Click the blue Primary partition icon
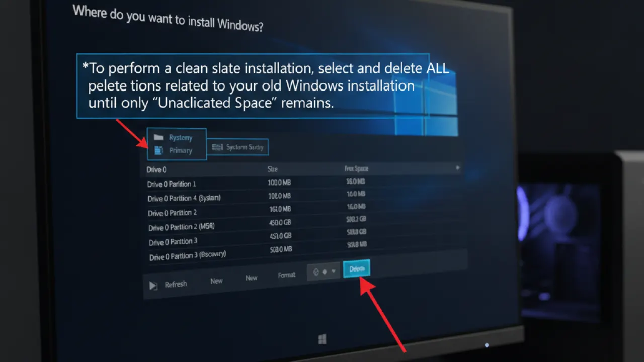The height and width of the screenshot is (362, 644). tap(158, 150)
